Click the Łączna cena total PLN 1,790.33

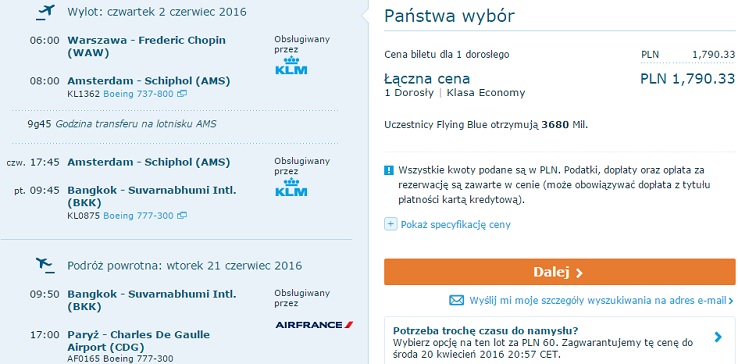[x=688, y=79]
